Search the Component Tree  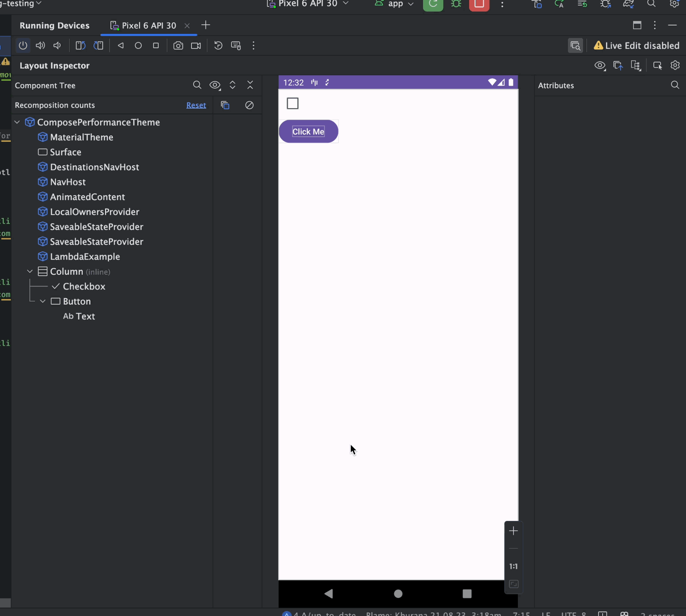[x=197, y=85]
